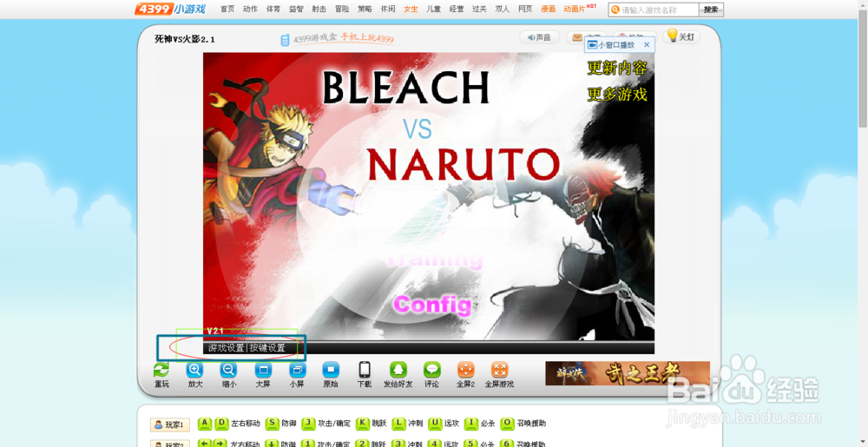Click the search magnifier icon
Viewport: 868px width, 447px height.
(x=615, y=10)
